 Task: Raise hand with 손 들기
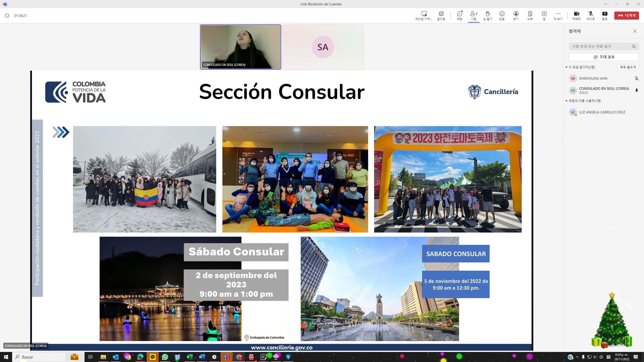click(x=488, y=15)
